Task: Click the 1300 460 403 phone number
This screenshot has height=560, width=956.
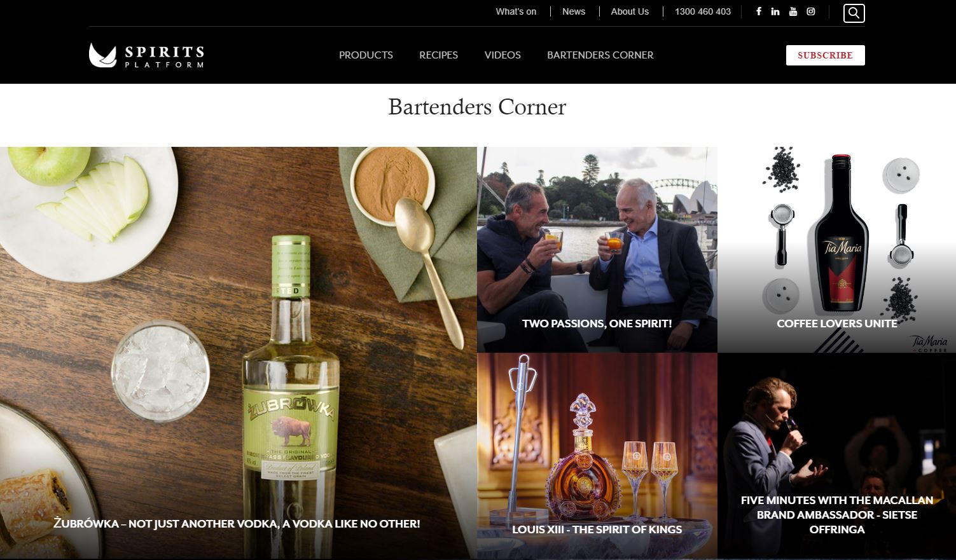Action: (x=703, y=11)
